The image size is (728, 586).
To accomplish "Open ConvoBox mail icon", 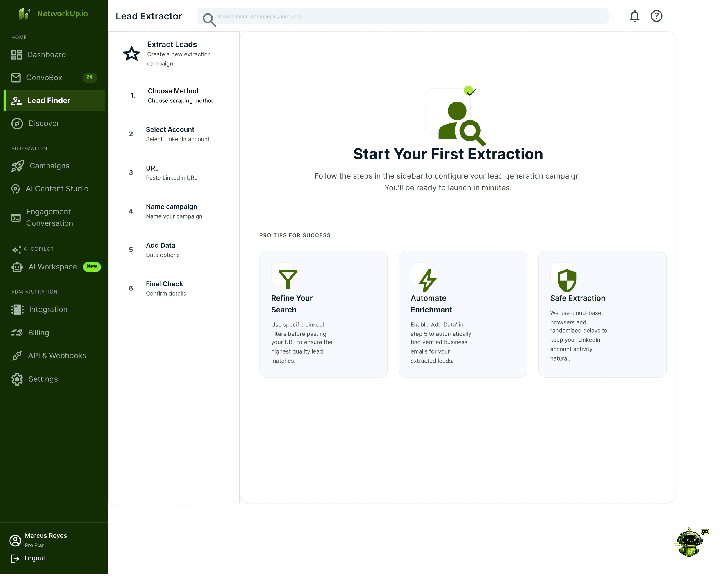I will pos(16,78).
